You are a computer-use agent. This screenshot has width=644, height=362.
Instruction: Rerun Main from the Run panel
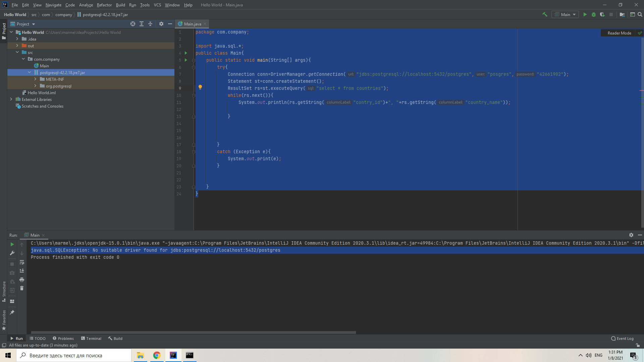click(12, 244)
